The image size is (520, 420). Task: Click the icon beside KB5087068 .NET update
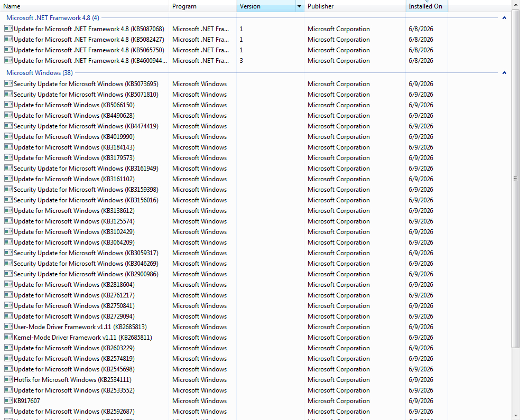click(8, 29)
